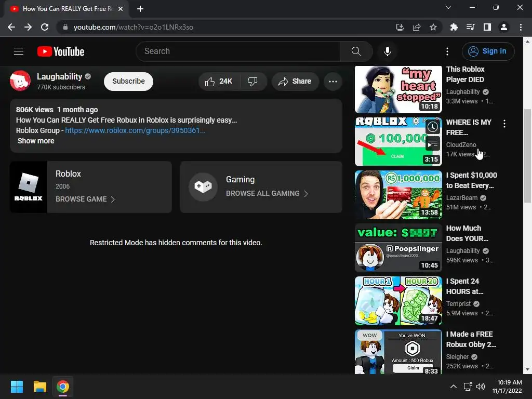Open Temprist channel name

pyautogui.click(x=458, y=303)
